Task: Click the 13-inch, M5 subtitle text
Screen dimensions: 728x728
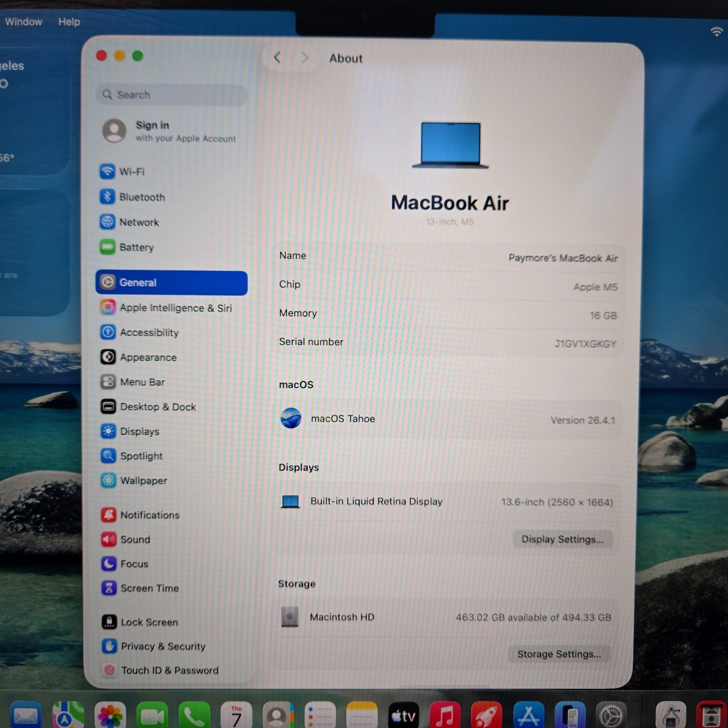Action: tap(450, 222)
